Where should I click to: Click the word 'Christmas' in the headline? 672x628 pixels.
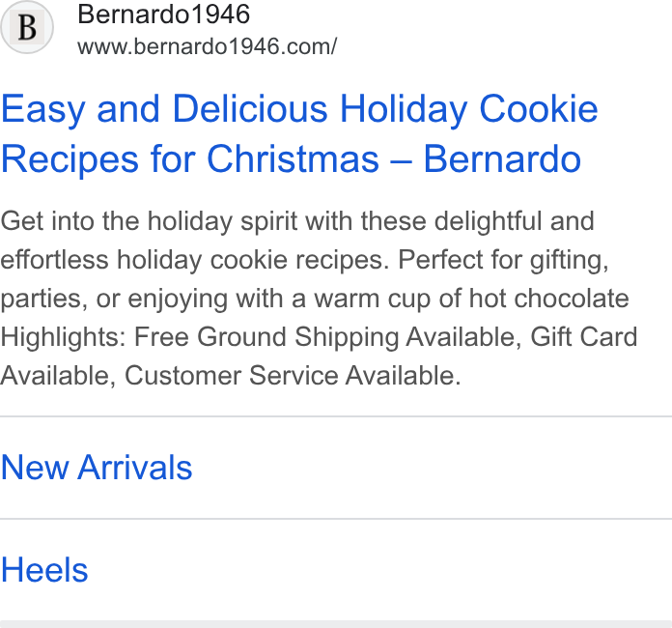tap(294, 159)
